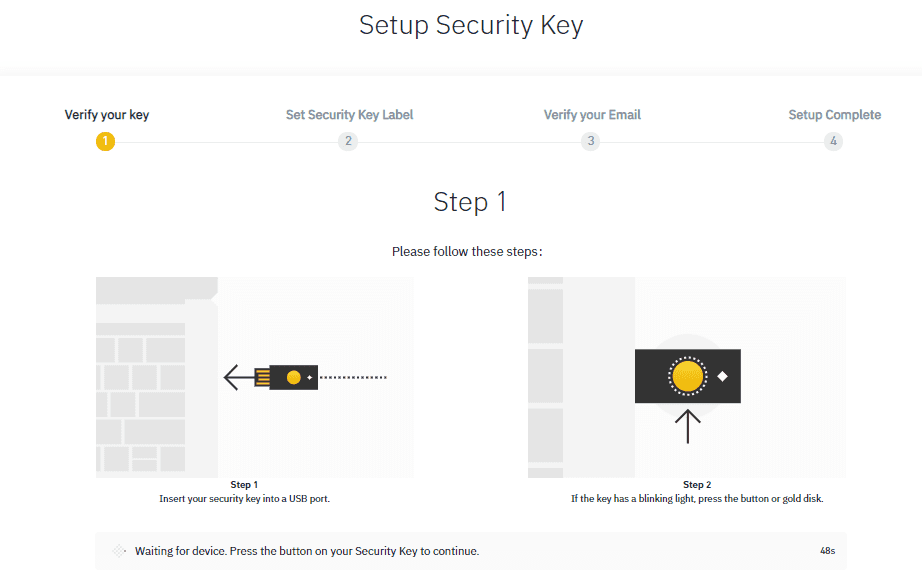Click the gold disk press illustration
Image resolution: width=922 pixels, height=582 pixels.
pyautogui.click(x=687, y=377)
